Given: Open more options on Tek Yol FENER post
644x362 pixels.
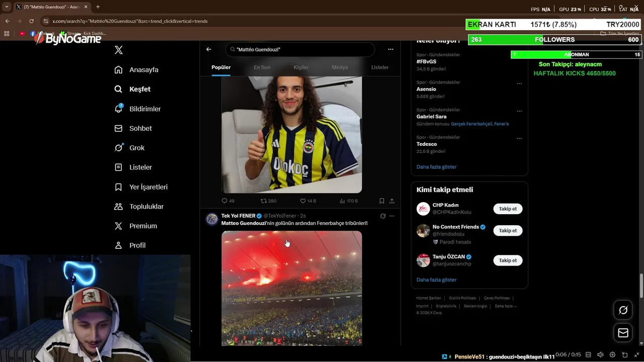Looking at the screenshot, I should pos(392,216).
